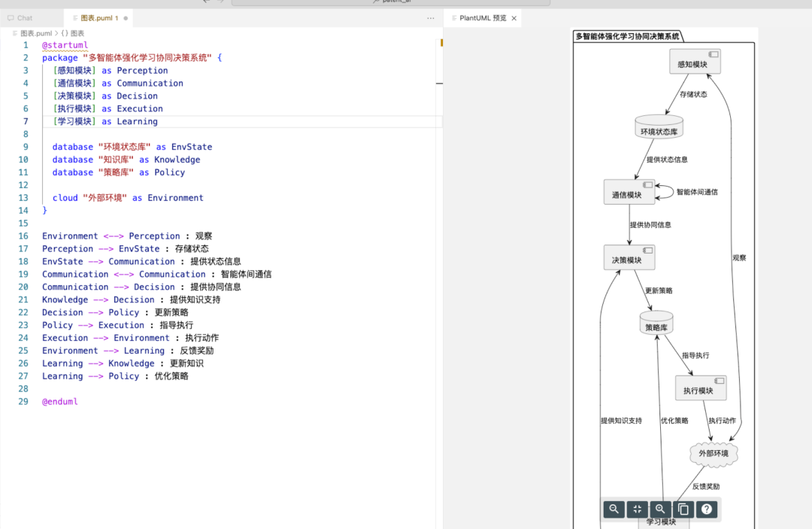Switch to the 图表.puml editor tab
Screen dimensions: 812x529
[x=98, y=18]
